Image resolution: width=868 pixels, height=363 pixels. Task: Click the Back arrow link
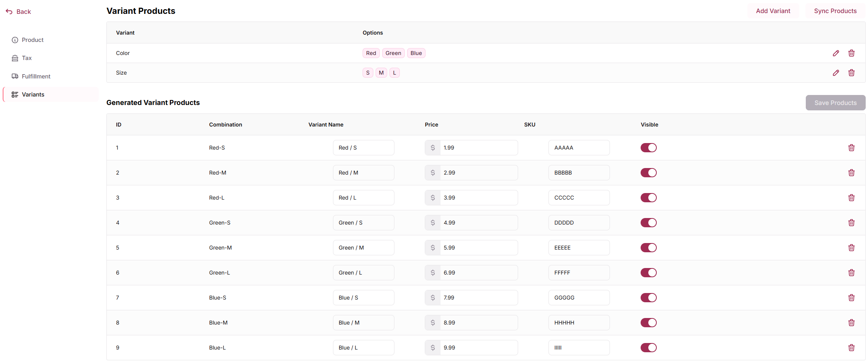18,12
